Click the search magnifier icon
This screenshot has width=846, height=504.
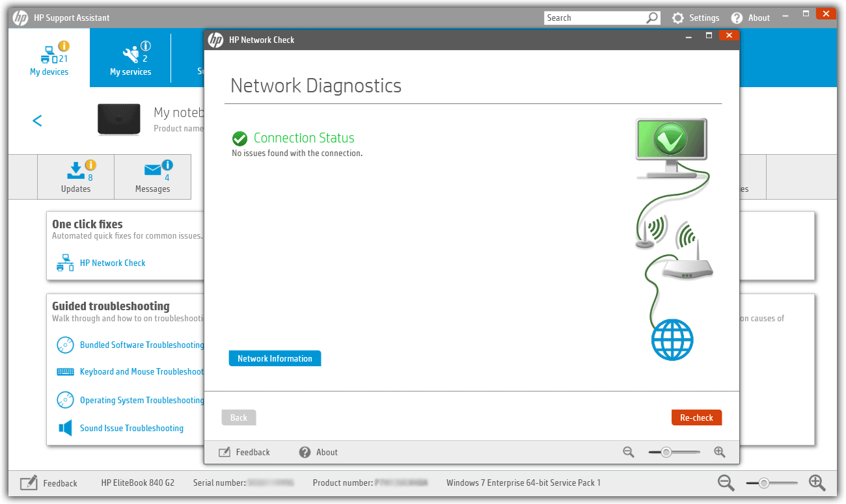652,18
